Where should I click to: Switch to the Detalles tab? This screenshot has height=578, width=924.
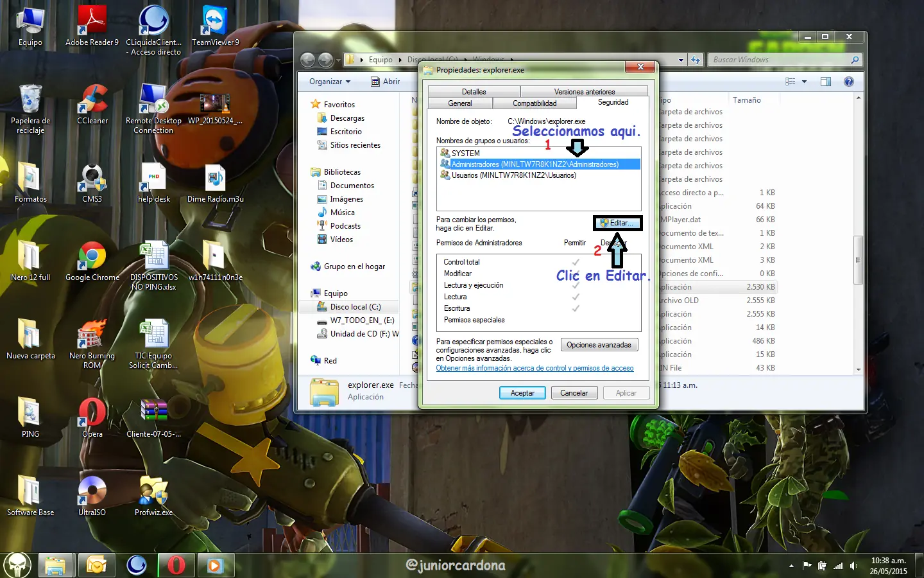click(x=474, y=92)
